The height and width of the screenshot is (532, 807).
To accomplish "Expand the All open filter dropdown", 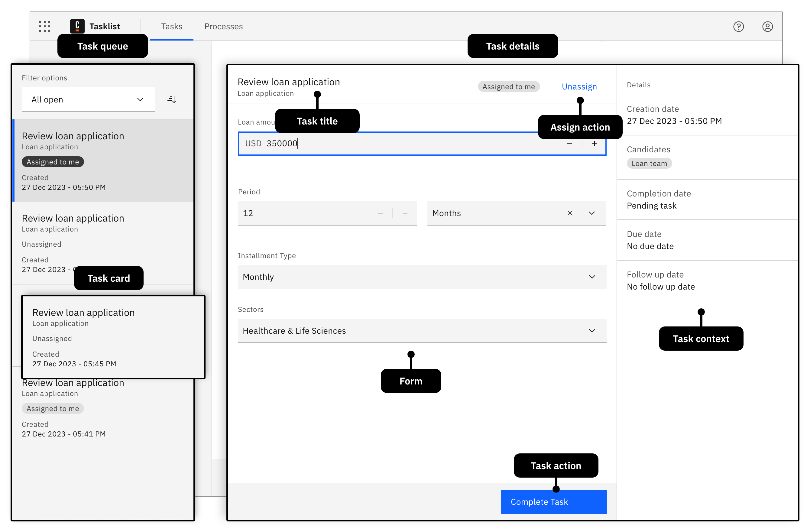I will click(88, 99).
